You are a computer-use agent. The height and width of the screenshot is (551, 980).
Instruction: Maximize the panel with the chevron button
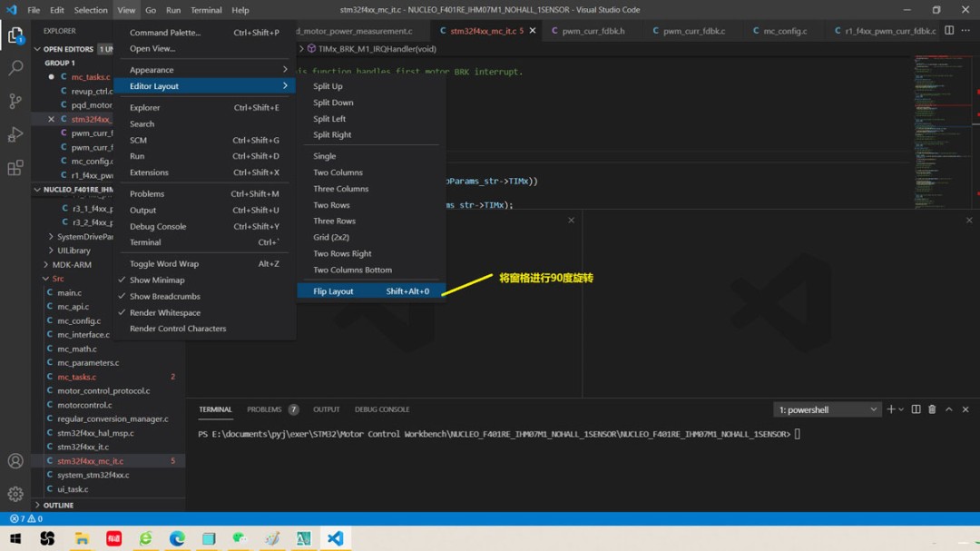tap(949, 409)
